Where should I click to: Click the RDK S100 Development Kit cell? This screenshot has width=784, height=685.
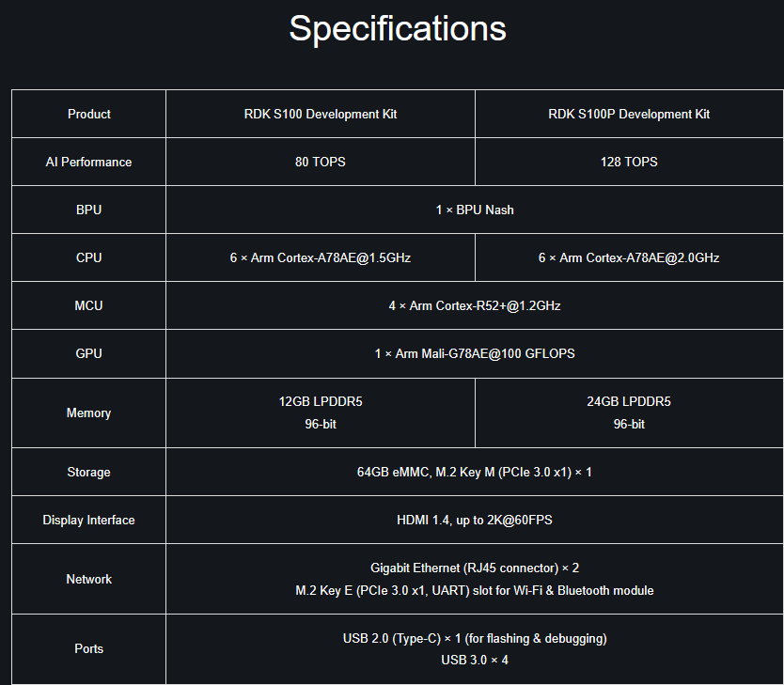[x=321, y=114]
